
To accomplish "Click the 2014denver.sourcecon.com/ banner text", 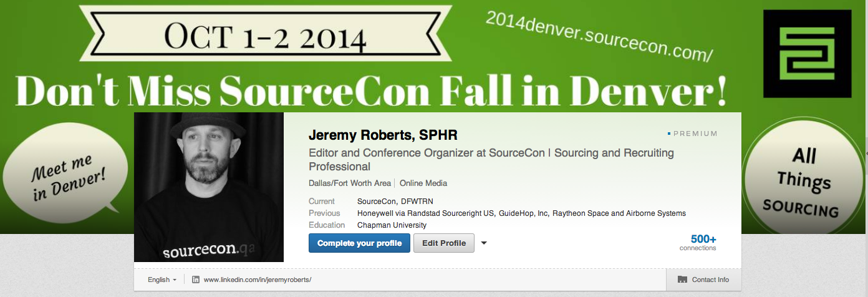I will coord(599,37).
